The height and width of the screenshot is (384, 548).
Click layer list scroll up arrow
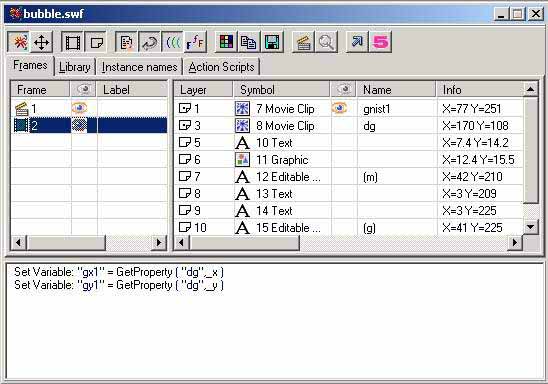click(x=531, y=89)
